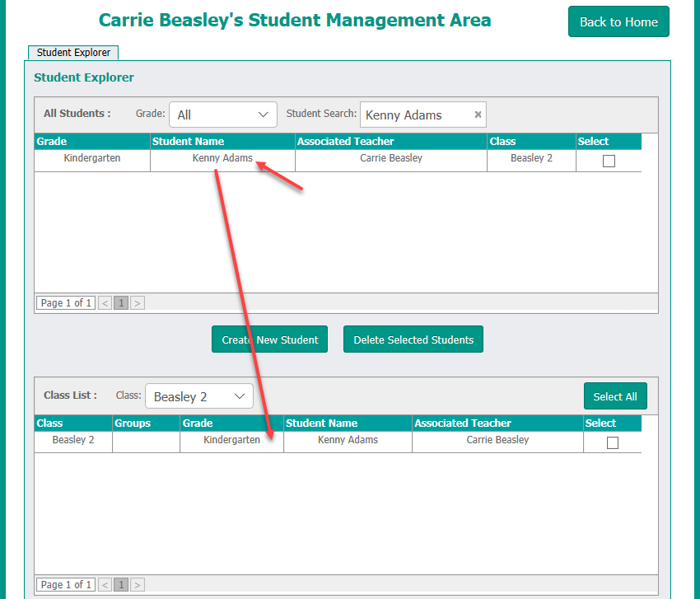Click Kenny Adams name in Class List table
The width and height of the screenshot is (700, 599).
[x=348, y=439]
